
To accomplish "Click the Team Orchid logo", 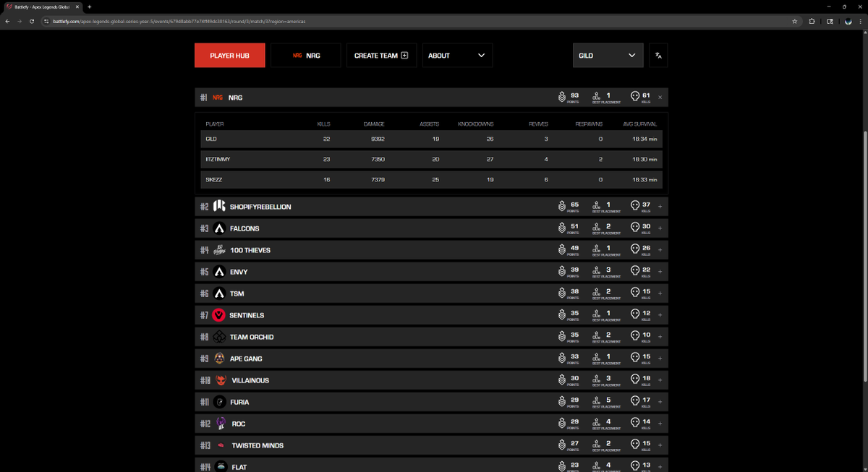I will [219, 337].
